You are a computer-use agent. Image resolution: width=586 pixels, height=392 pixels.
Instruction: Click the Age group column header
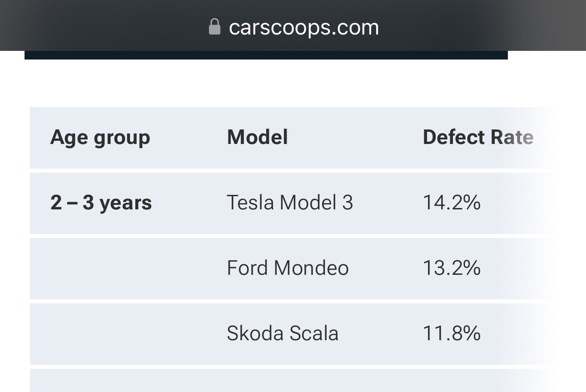click(100, 137)
